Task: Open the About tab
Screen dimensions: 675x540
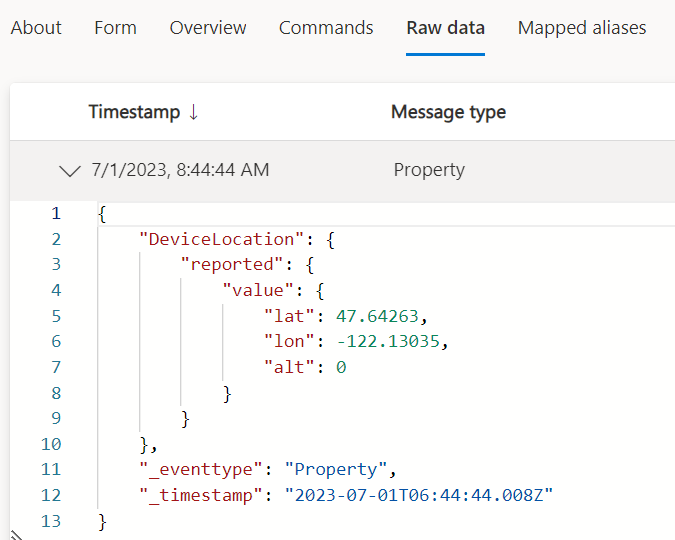Action: pyautogui.click(x=36, y=28)
